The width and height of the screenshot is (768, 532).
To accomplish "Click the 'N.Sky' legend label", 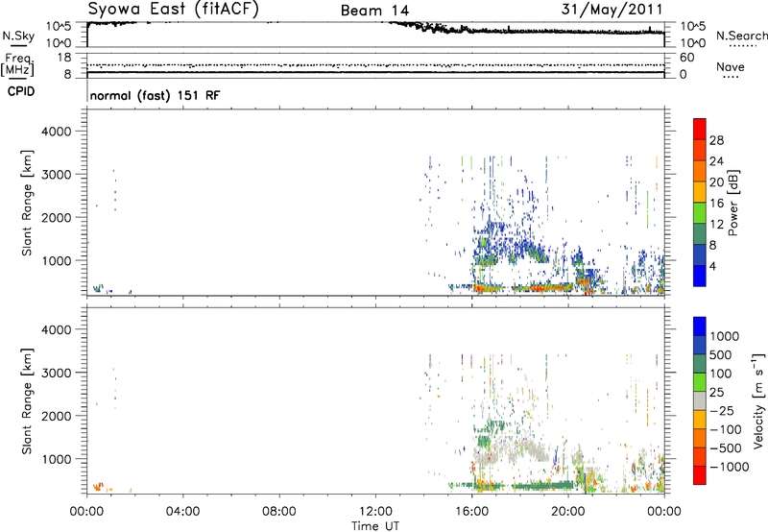I will click(18, 36).
